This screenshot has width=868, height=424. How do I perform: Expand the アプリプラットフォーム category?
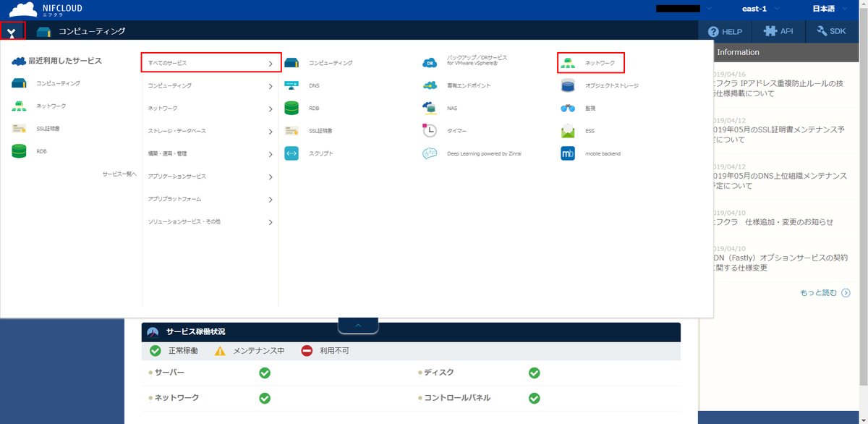[210, 199]
